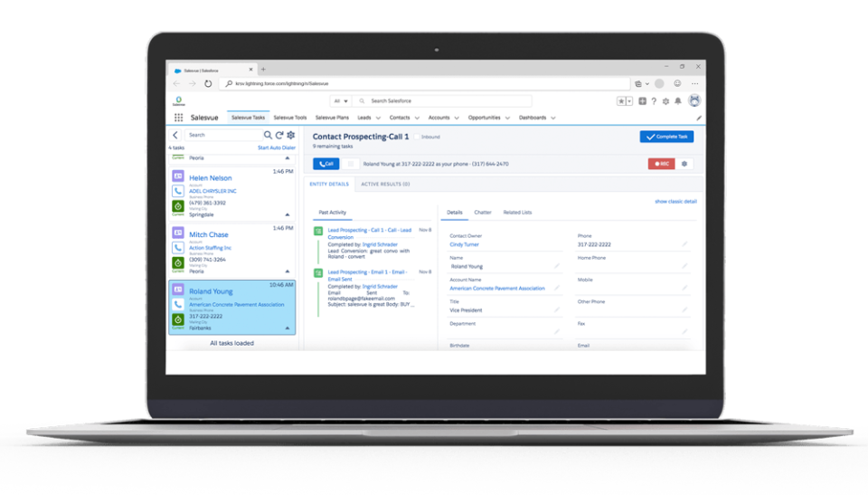Open the ADEL CHRYSLER INC account link
868x495 pixels.
(212, 191)
